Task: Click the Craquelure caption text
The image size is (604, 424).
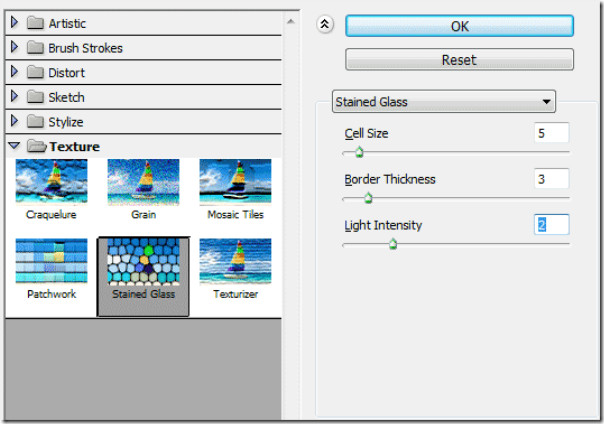Action: click(x=51, y=215)
